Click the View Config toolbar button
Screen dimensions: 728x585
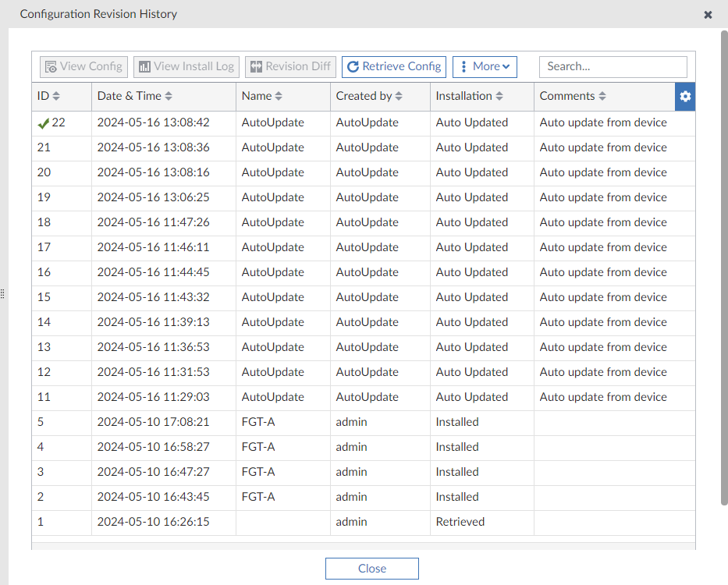pos(83,66)
